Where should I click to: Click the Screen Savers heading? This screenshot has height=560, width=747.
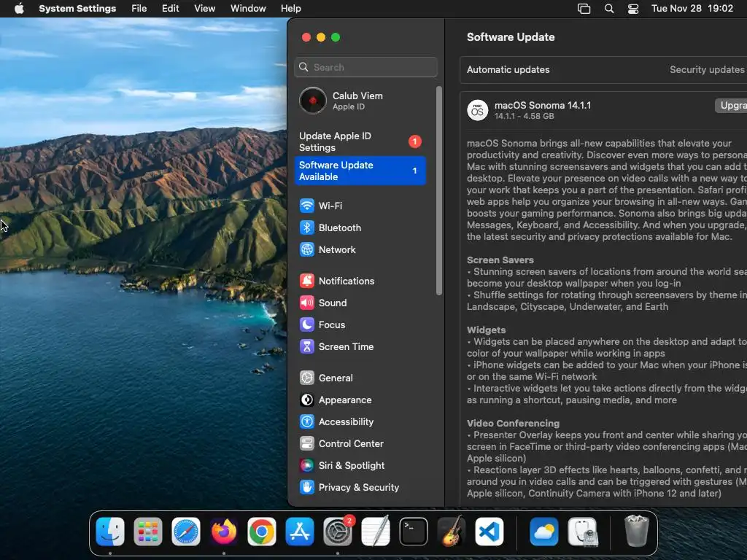(500, 260)
